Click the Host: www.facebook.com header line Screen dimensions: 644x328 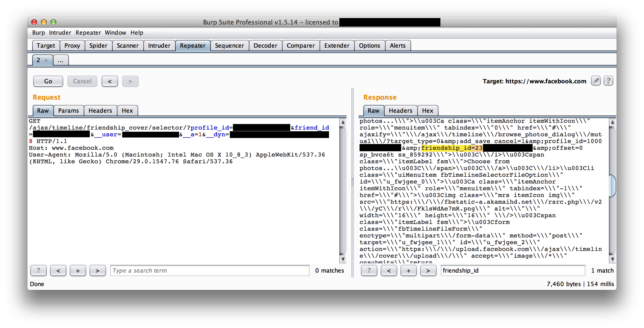tap(71, 148)
